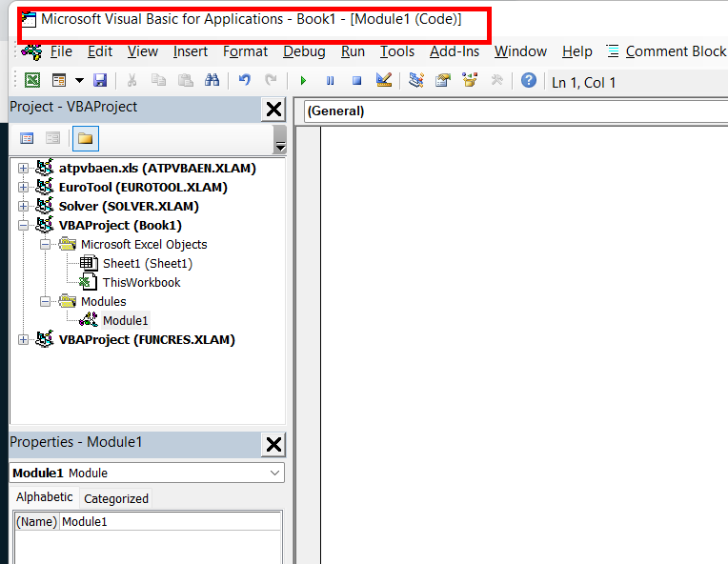This screenshot has width=728, height=564.
Task: Collapse the VBAProject (Book1) node
Action: click(23, 225)
